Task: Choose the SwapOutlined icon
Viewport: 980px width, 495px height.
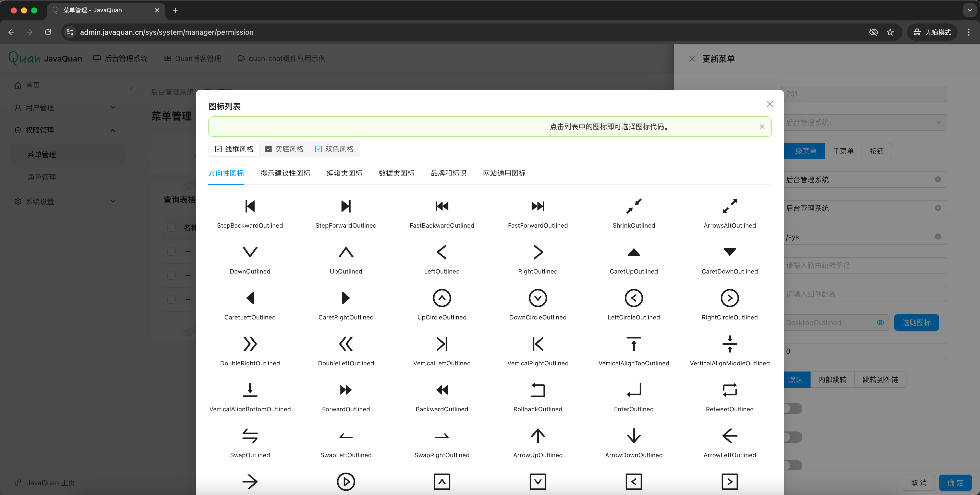Action: click(250, 436)
